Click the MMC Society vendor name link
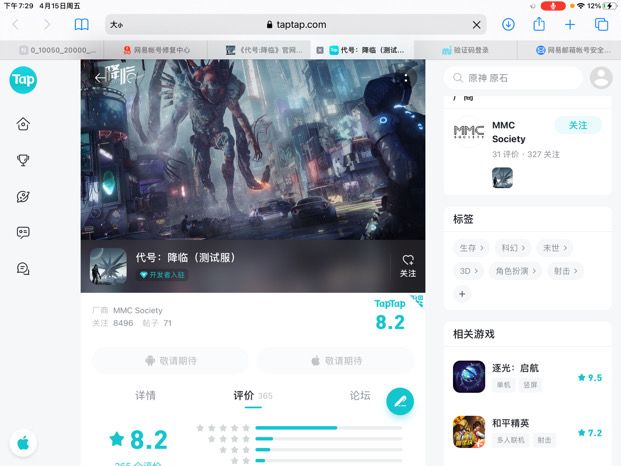The width and height of the screenshot is (621, 466). [x=137, y=310]
